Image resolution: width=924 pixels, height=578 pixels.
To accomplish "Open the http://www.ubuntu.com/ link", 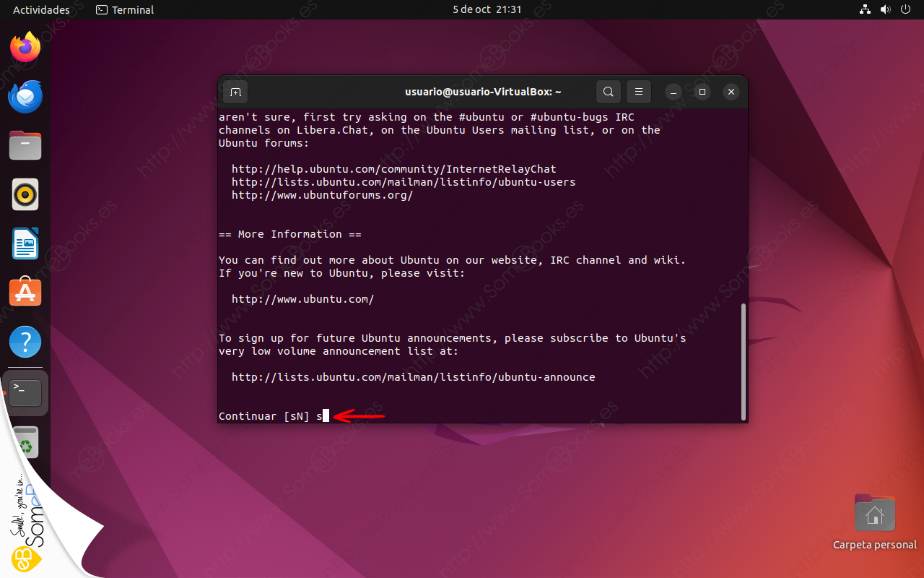I will [x=302, y=298].
